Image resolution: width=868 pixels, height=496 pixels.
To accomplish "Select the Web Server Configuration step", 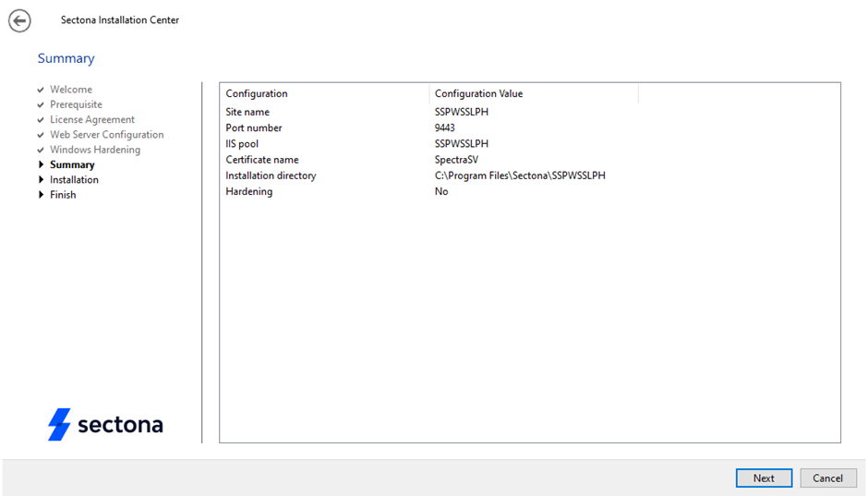I will (x=106, y=135).
